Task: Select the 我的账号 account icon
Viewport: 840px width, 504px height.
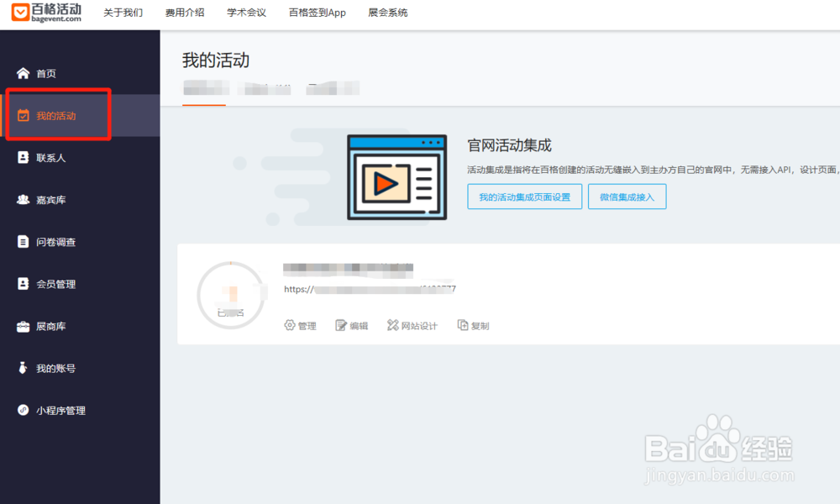Action: 24,367
